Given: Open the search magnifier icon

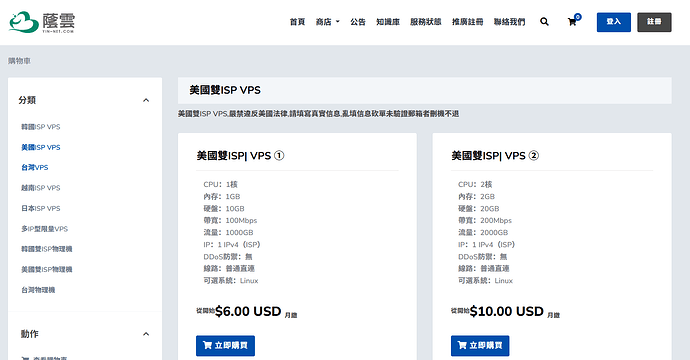Looking at the screenshot, I should (544, 22).
